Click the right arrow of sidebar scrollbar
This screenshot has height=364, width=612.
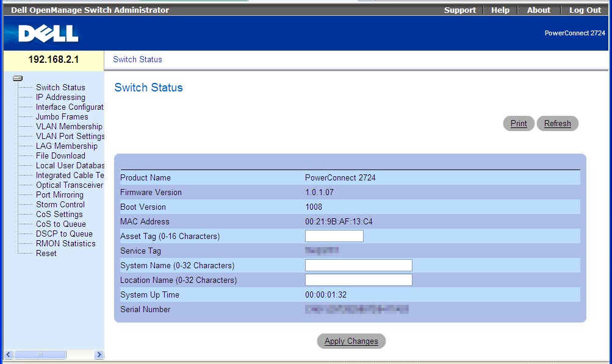(99, 354)
